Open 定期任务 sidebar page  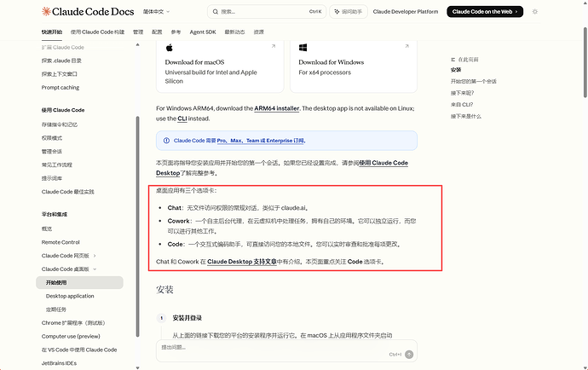point(56,309)
